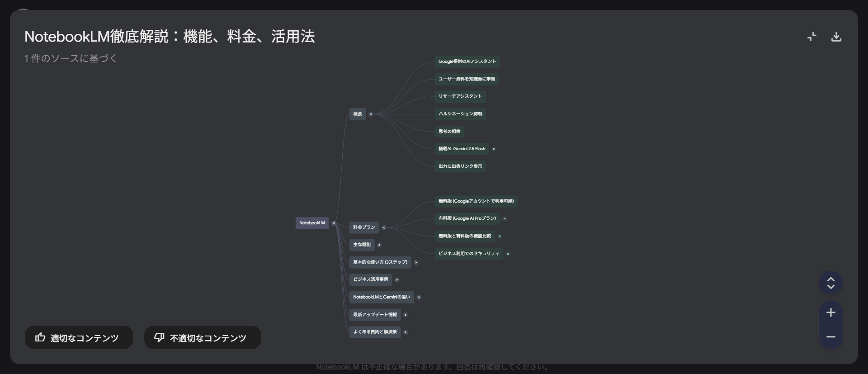The height and width of the screenshot is (374, 868).
Task: Rate as 不適切なコンテンツ (thumbs down)
Action: click(203, 338)
